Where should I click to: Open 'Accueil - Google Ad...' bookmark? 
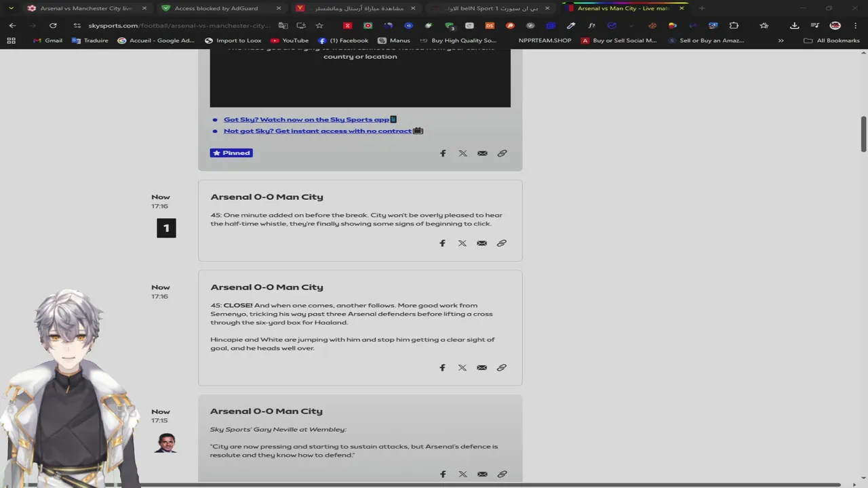(x=157, y=41)
